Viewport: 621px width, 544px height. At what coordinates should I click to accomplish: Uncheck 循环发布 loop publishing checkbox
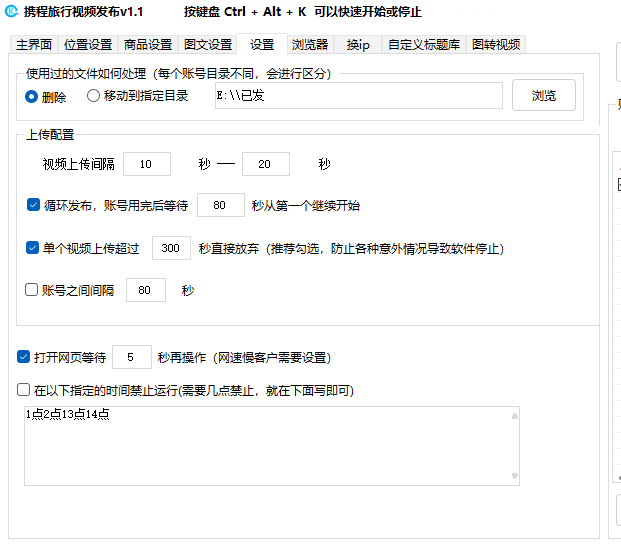(x=33, y=205)
